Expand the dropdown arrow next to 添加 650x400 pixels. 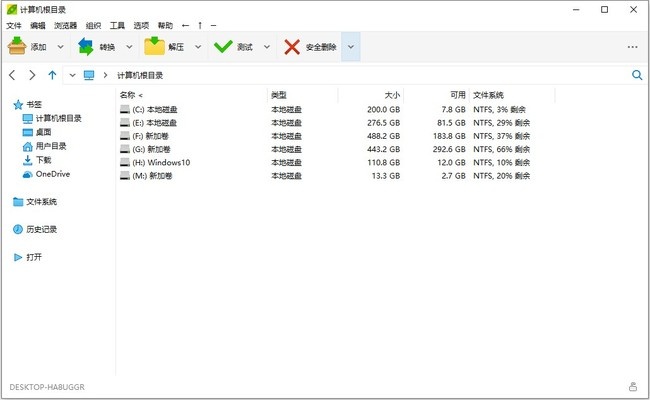click(60, 47)
